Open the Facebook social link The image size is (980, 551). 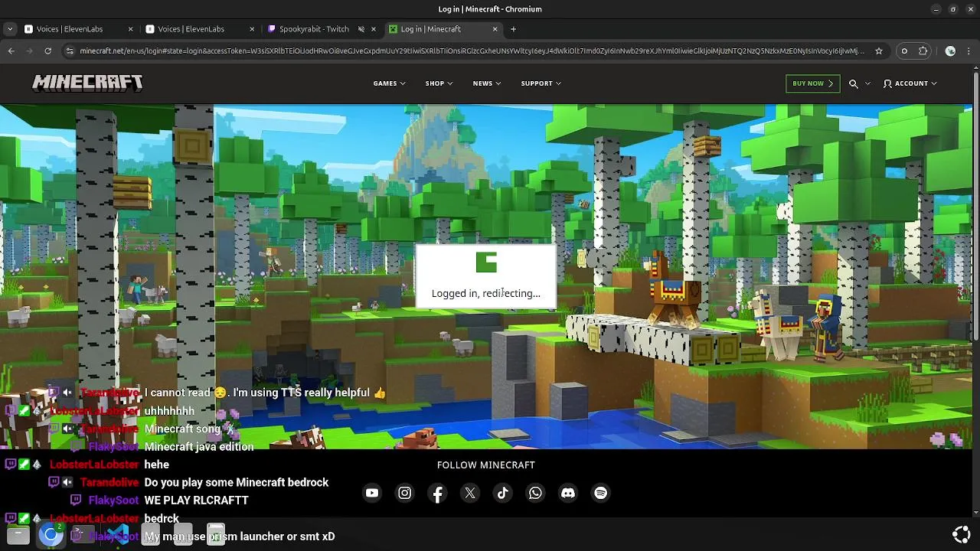coord(437,493)
